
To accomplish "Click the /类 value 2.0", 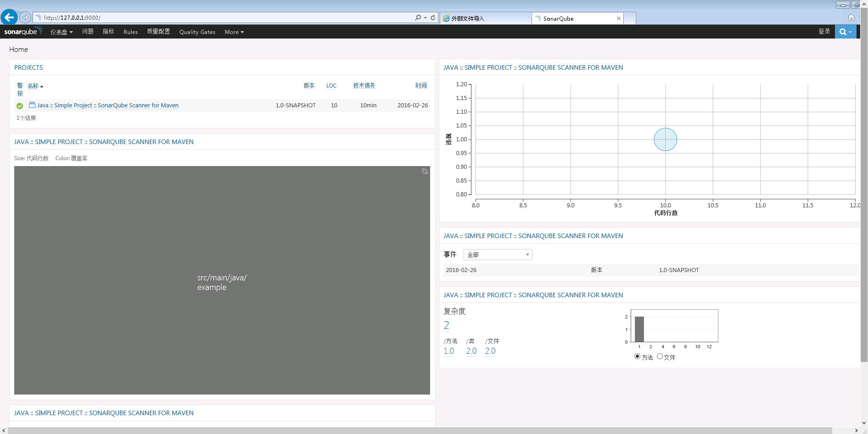I will [x=471, y=351].
